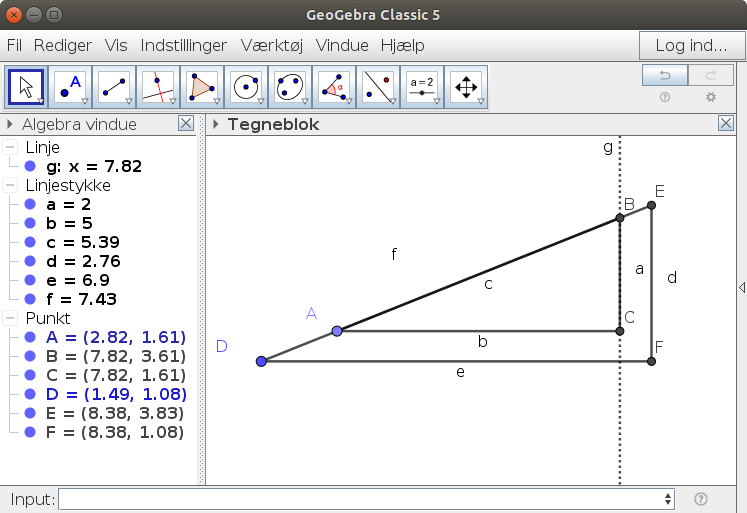Select the Point tool
This screenshot has width=747, height=513.
click(70, 87)
